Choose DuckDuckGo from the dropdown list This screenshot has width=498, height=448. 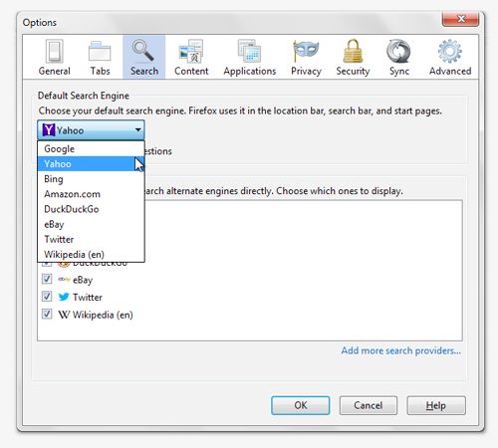click(91, 209)
